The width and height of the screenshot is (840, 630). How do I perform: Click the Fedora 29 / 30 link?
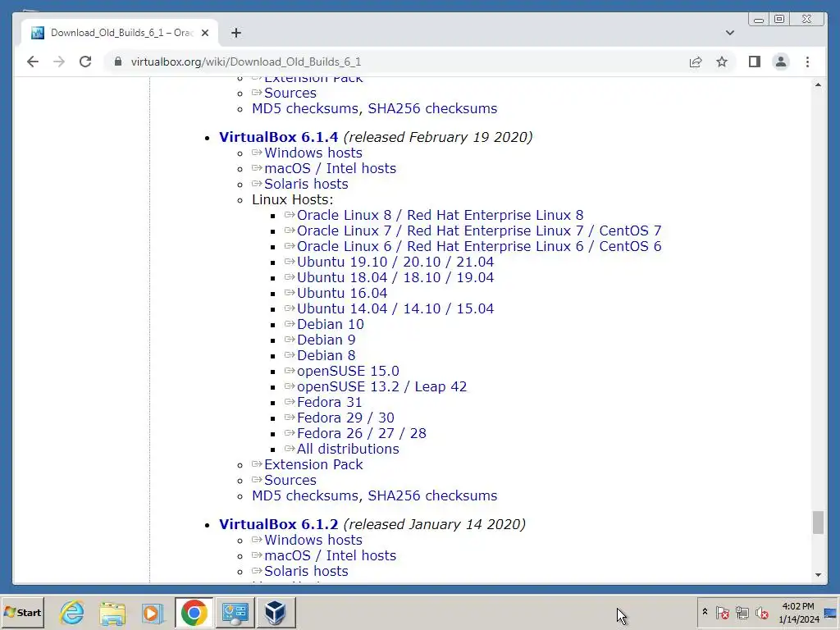(345, 418)
